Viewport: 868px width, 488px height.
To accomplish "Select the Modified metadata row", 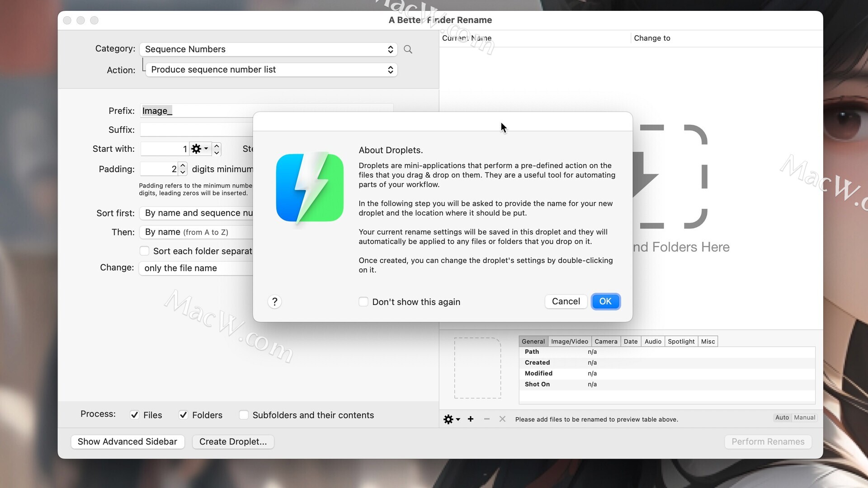I will [667, 374].
